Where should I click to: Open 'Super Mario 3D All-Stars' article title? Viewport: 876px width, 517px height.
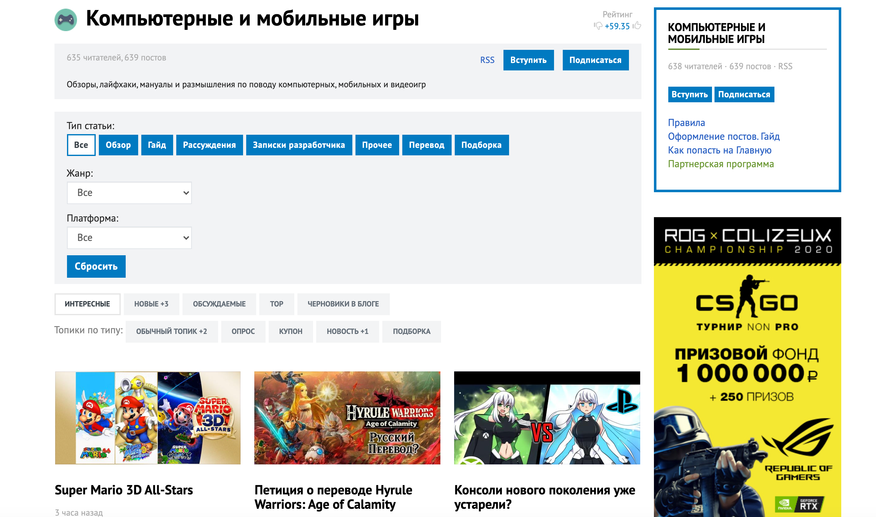pyautogui.click(x=124, y=490)
